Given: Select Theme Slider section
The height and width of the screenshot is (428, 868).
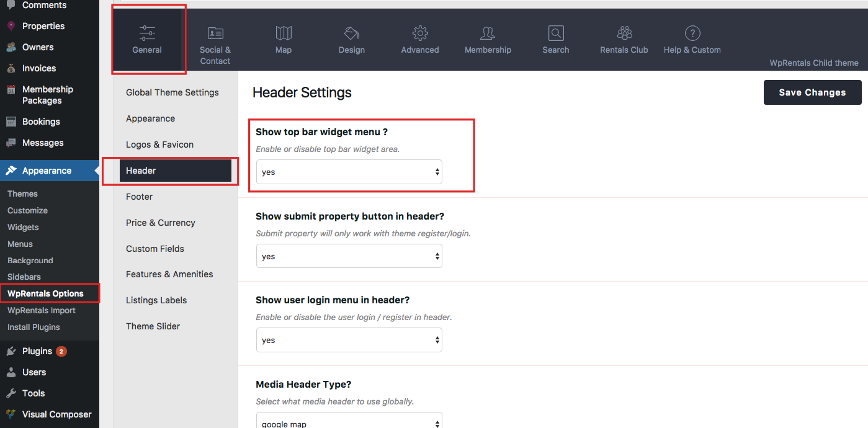Looking at the screenshot, I should 153,326.
